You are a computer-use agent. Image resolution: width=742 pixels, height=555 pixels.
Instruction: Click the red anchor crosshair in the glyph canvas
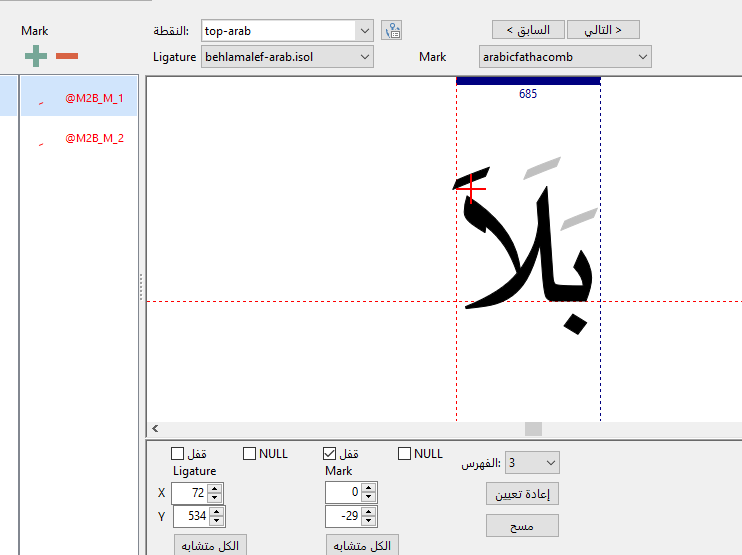pos(474,189)
